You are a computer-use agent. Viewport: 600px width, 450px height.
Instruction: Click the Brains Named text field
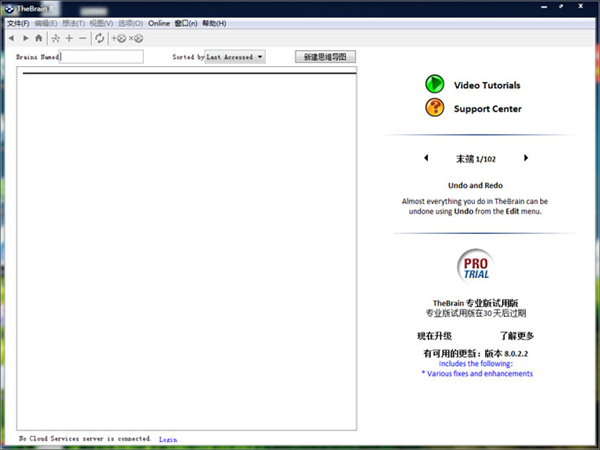point(101,57)
